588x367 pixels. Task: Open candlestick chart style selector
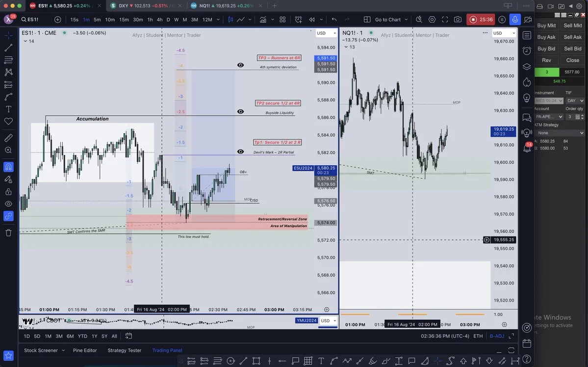230,20
